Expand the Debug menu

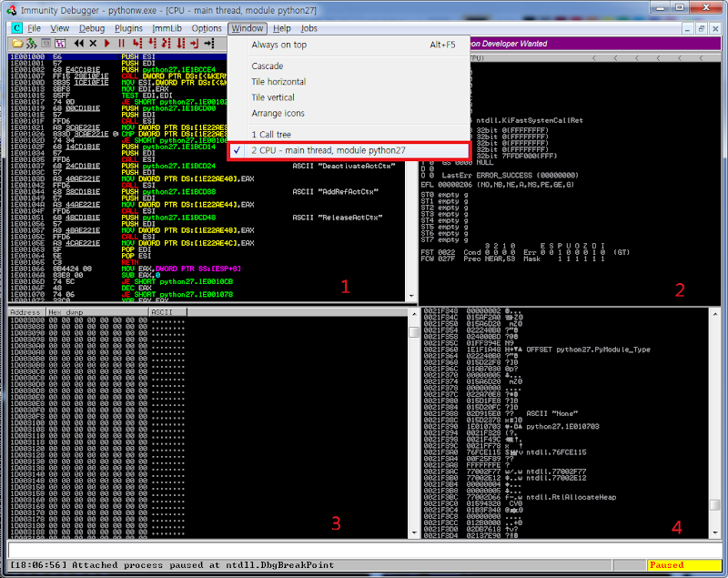pyautogui.click(x=92, y=28)
